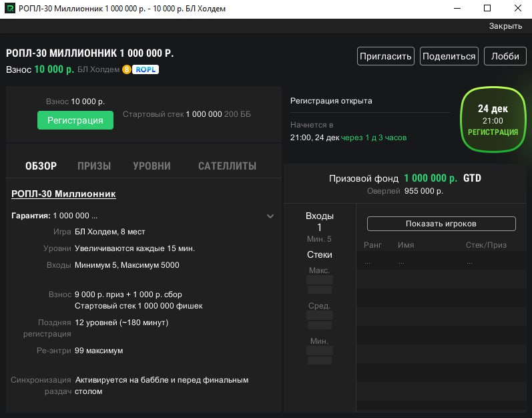The image size is (532, 418).
Task: Open the РОПЛ-30 Миллионник link
Action: (63, 194)
